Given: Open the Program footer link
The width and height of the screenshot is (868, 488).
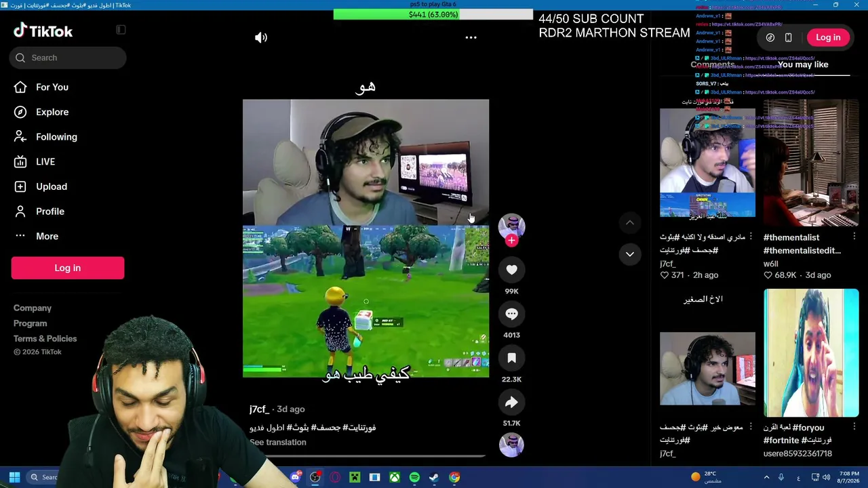Looking at the screenshot, I should (x=30, y=323).
